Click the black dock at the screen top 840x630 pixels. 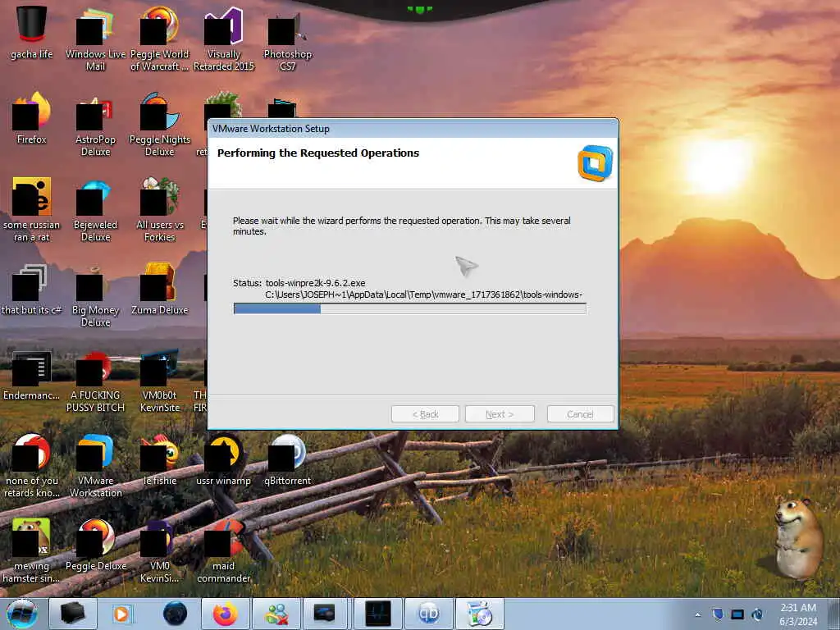click(419, 9)
